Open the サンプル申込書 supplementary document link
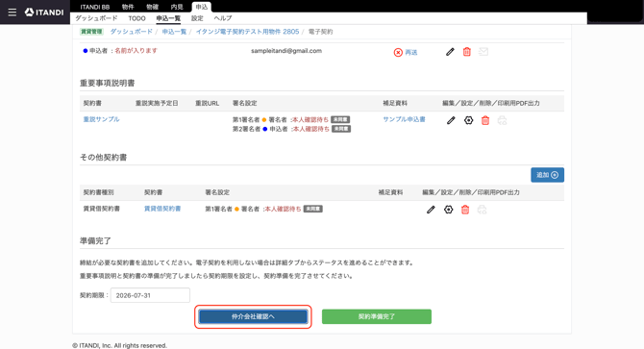Screen dimensions: 644x349 coord(404,119)
